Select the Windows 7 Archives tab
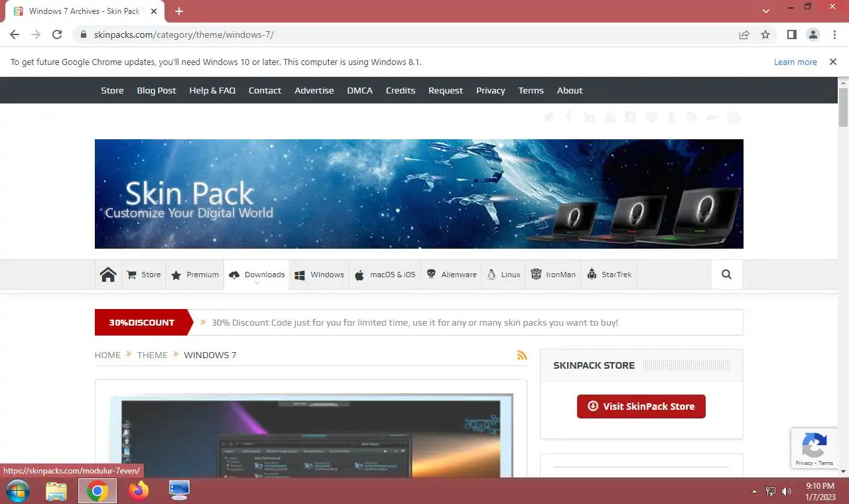The image size is (849, 504). coord(85,11)
